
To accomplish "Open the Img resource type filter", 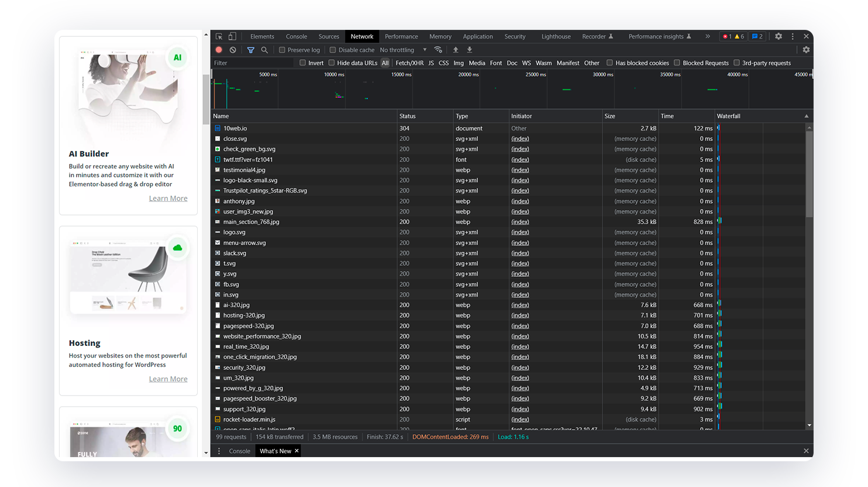I will (458, 63).
